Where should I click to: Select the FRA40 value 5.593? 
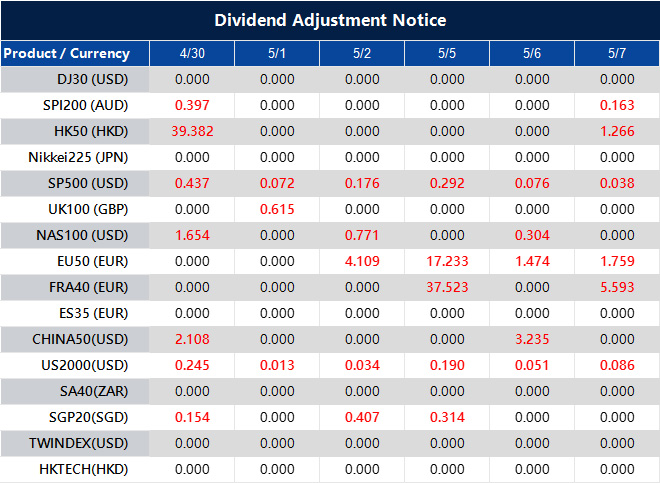click(617, 287)
